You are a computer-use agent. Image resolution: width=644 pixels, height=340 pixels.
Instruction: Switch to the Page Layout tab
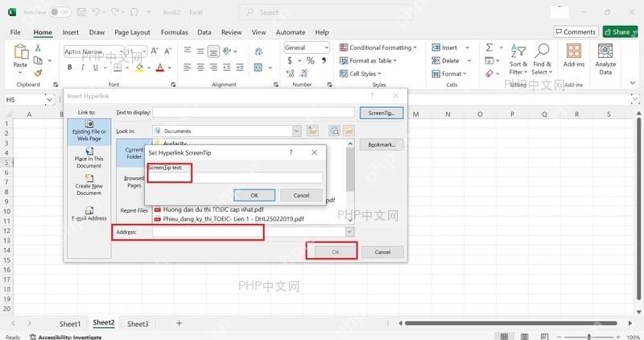(x=132, y=32)
